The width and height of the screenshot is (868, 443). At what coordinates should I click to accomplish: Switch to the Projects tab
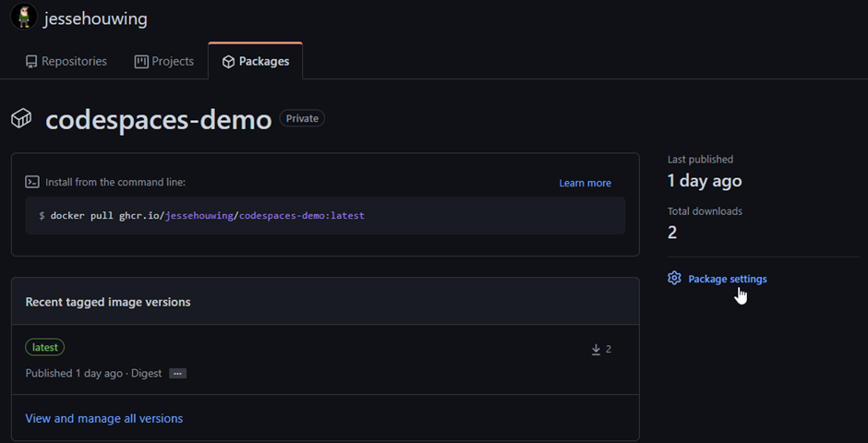(163, 62)
